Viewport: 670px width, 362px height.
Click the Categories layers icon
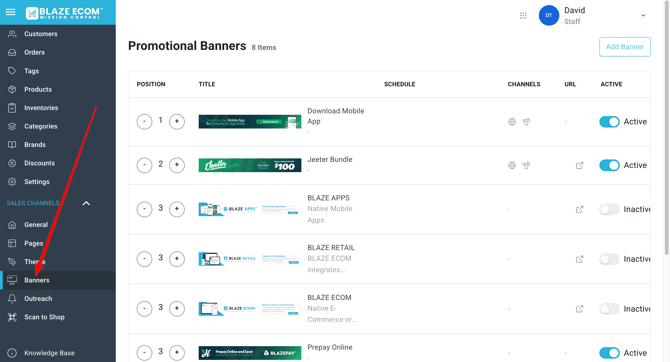click(12, 126)
